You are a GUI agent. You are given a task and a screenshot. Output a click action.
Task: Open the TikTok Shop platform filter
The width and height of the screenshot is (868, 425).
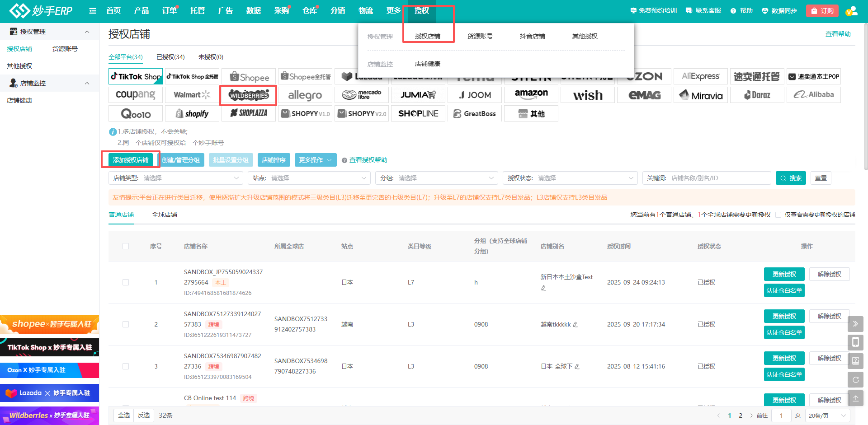136,77
